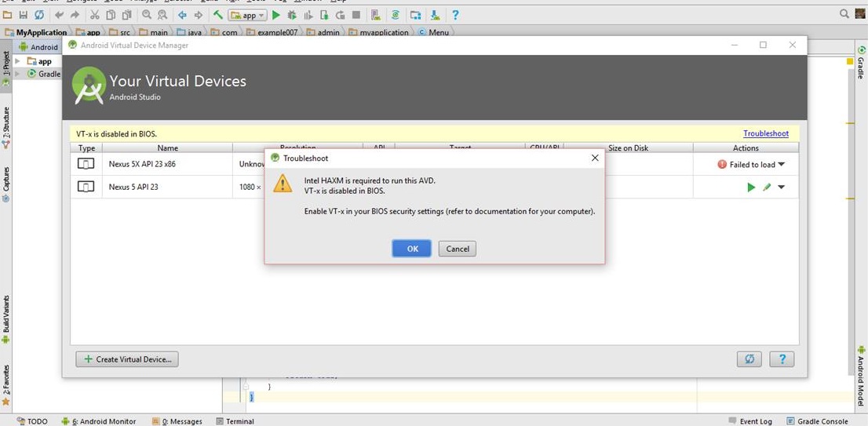Edit Nexus 5 API 23 with pencil icon
The image size is (868, 426).
767,188
